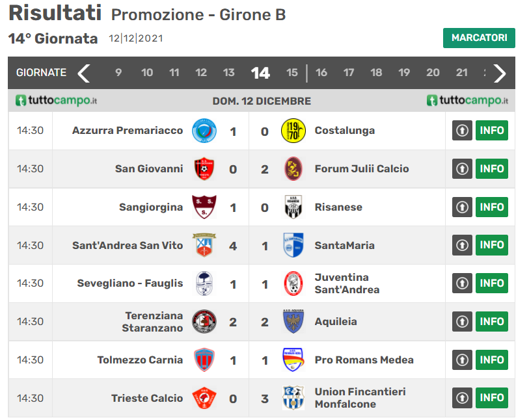Click the Tolmezzo Carnia team crest
Viewport: 529px width, 420px height.
coord(204,360)
